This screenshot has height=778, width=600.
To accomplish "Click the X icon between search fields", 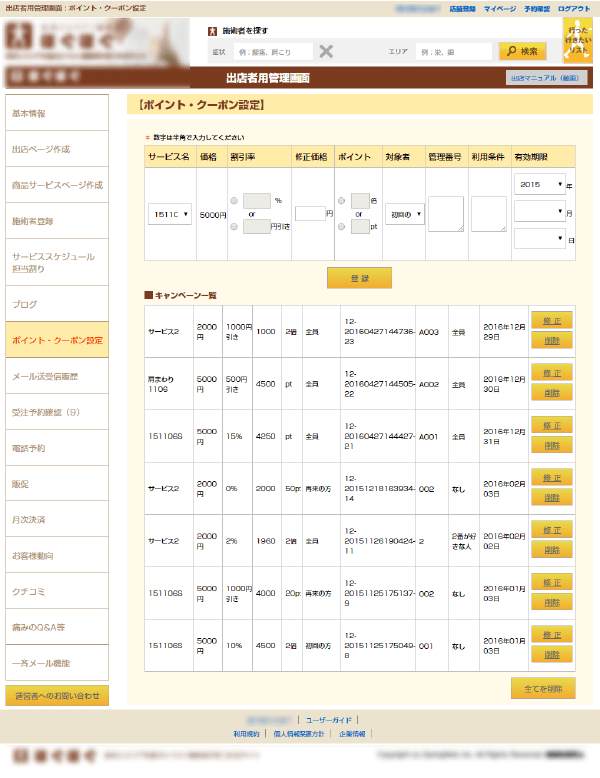I will pyautogui.click(x=326, y=51).
